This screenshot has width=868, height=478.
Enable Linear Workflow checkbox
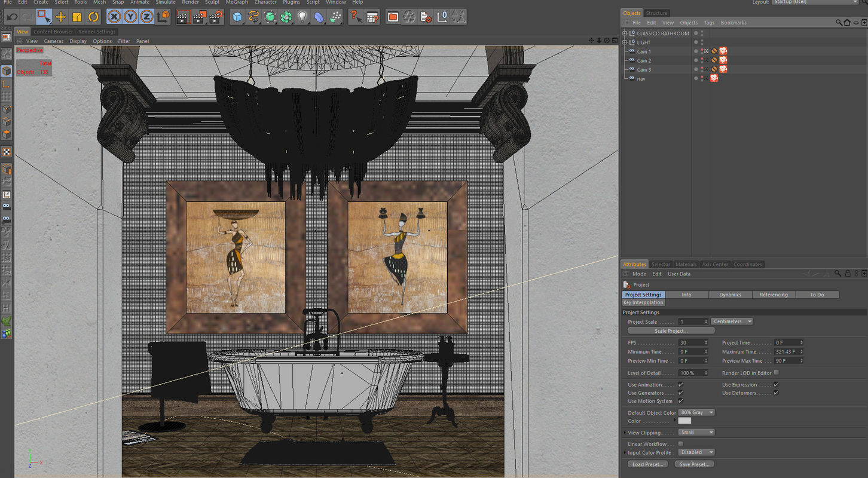point(680,444)
